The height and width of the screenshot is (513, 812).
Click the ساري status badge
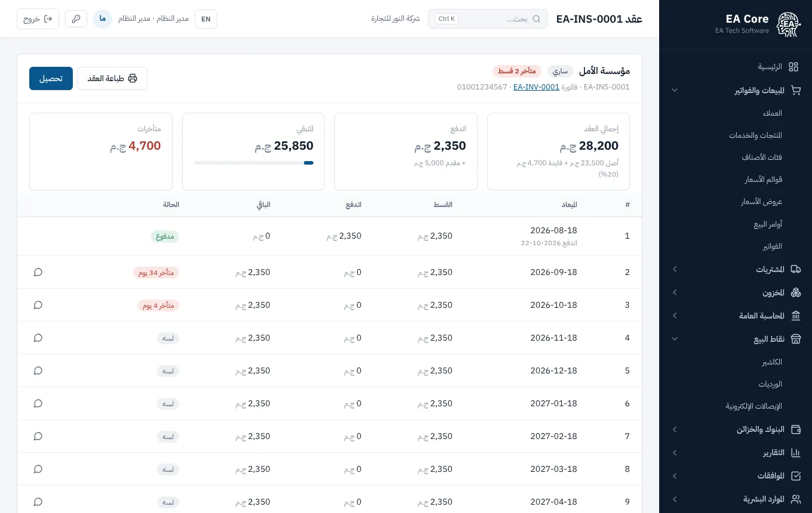point(560,72)
